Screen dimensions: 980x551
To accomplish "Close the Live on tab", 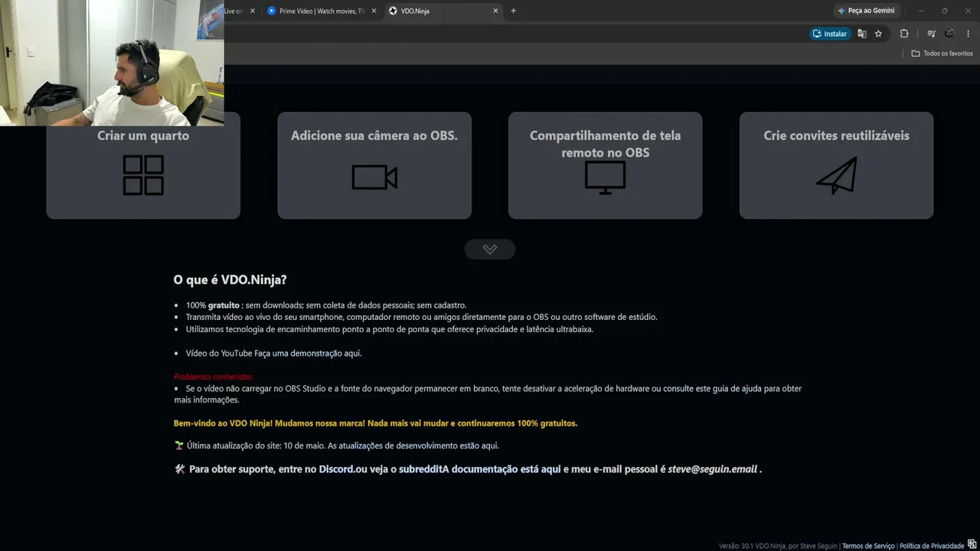I will 252,11.
